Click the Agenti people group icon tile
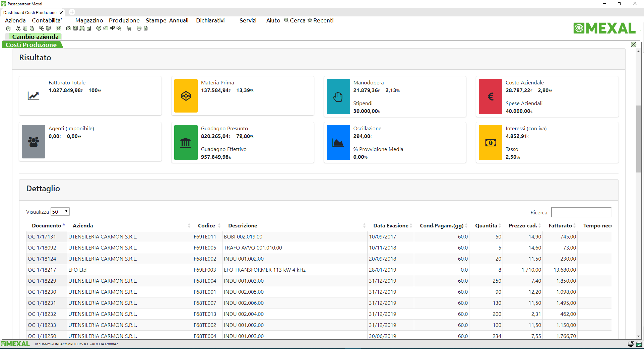The width and height of the screenshot is (644, 349). pos(34,142)
